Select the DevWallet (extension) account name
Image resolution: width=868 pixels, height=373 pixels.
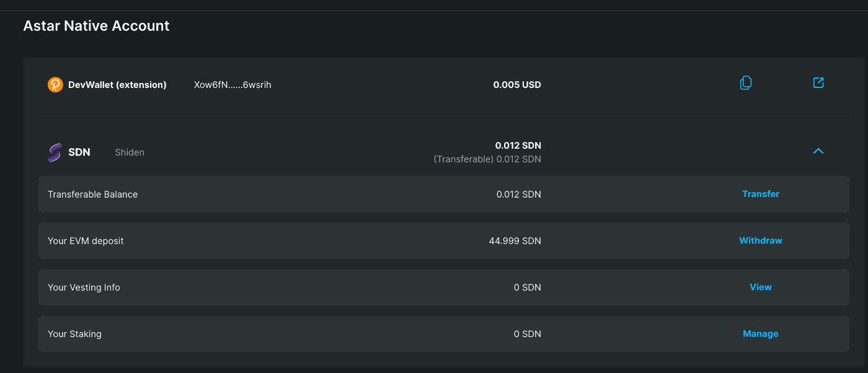(117, 85)
